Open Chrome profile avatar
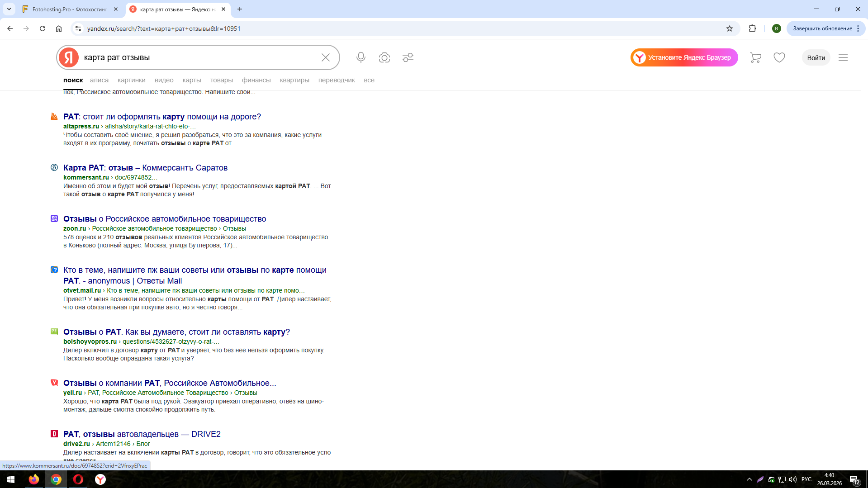This screenshot has width=868, height=488. point(777,28)
